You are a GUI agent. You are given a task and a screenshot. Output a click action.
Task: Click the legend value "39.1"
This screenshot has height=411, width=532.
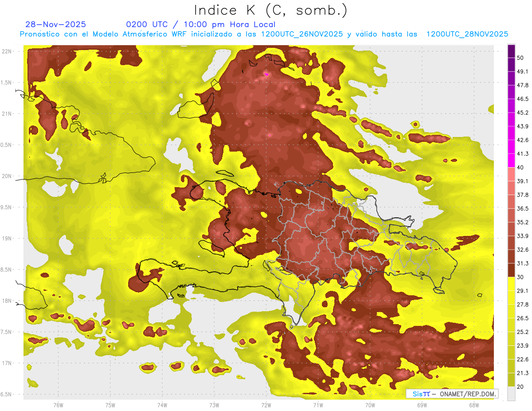pos(523,181)
